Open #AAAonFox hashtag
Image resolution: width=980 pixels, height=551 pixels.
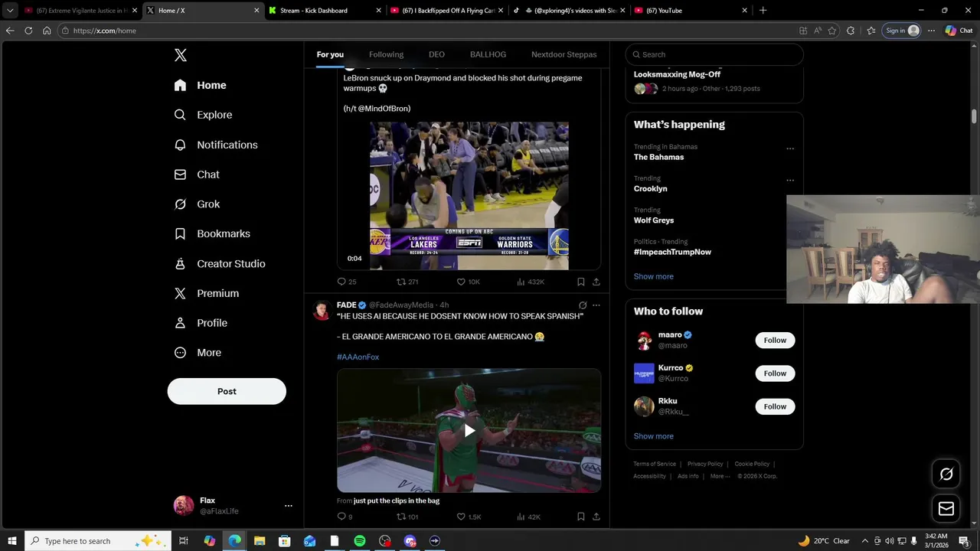358,357
